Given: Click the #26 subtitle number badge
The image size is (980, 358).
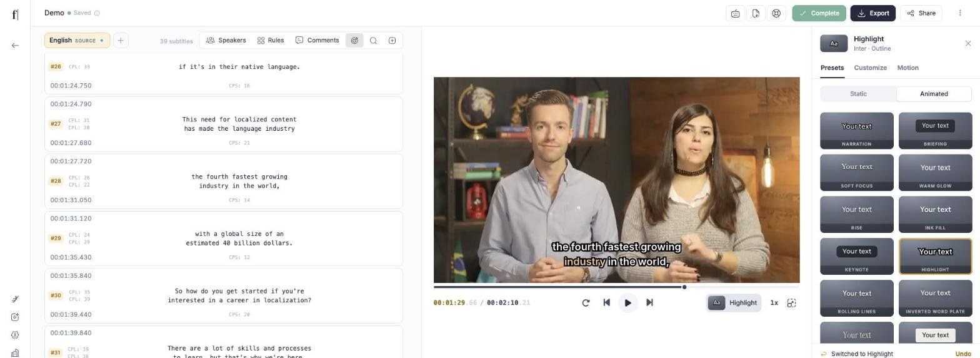Looking at the screenshot, I should [x=56, y=67].
